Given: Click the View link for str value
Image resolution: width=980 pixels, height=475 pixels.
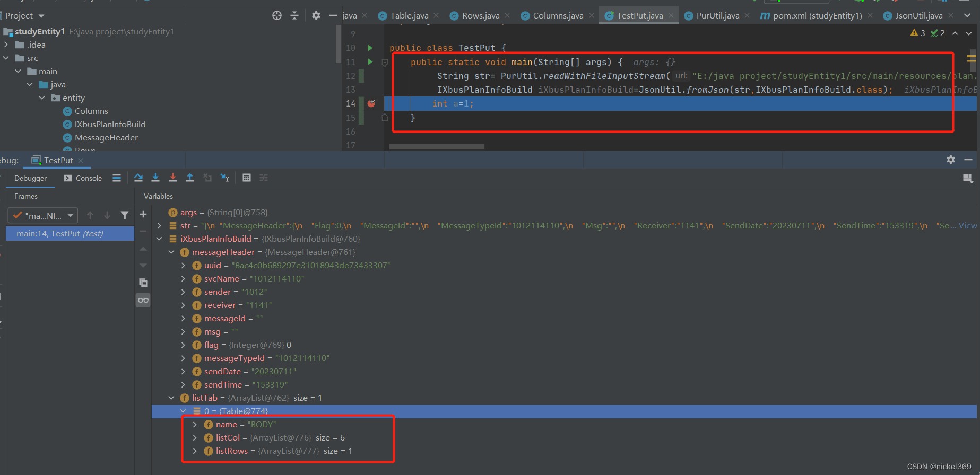Looking at the screenshot, I should [967, 226].
